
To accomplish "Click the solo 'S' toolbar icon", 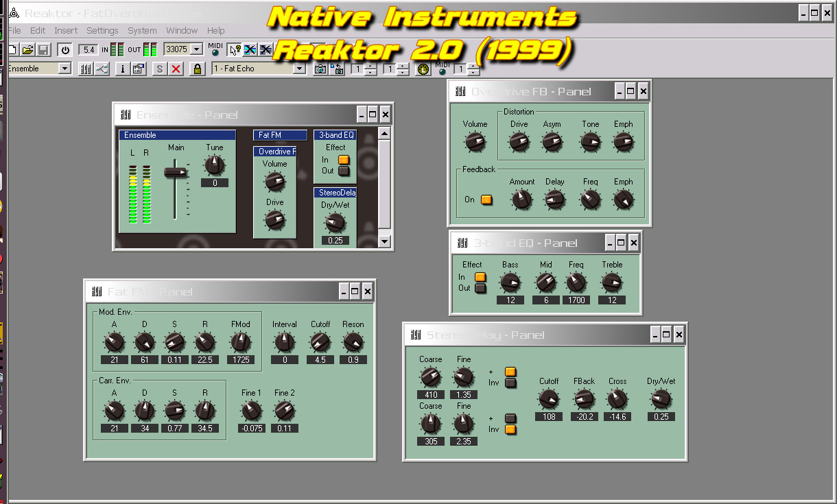I will (x=160, y=69).
